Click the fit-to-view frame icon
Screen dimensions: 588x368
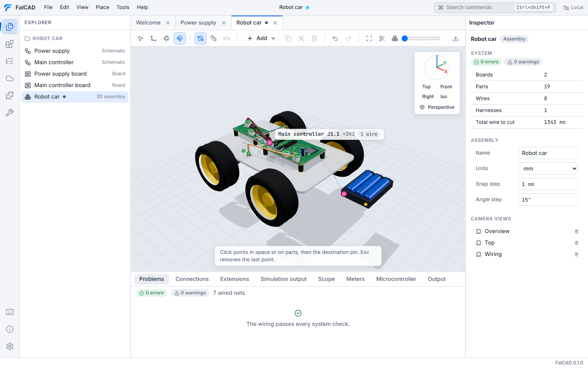point(369,38)
